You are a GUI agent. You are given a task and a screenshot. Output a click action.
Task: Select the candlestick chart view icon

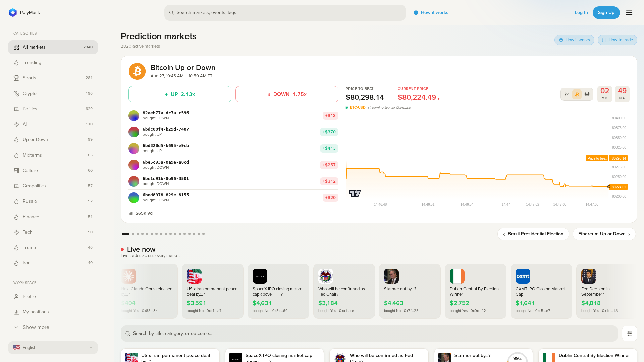(x=587, y=94)
